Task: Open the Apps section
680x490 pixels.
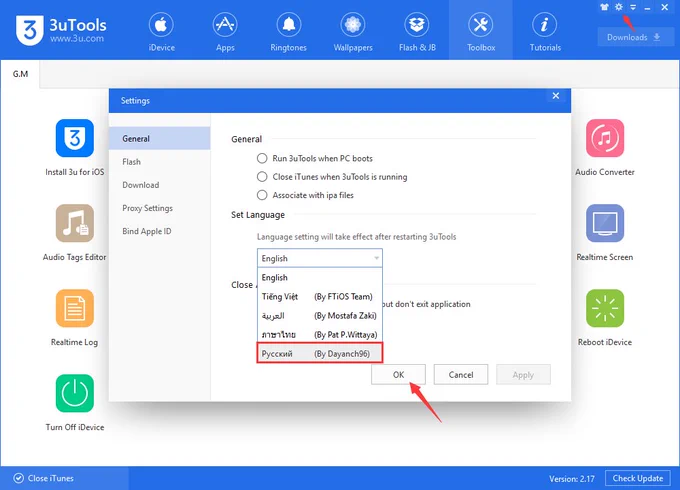Action: click(225, 31)
